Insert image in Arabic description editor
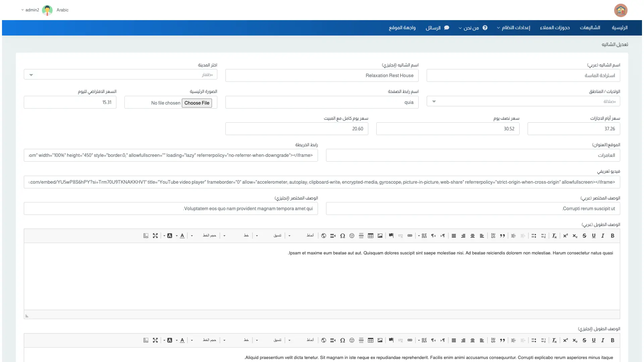 pyautogui.click(x=380, y=236)
